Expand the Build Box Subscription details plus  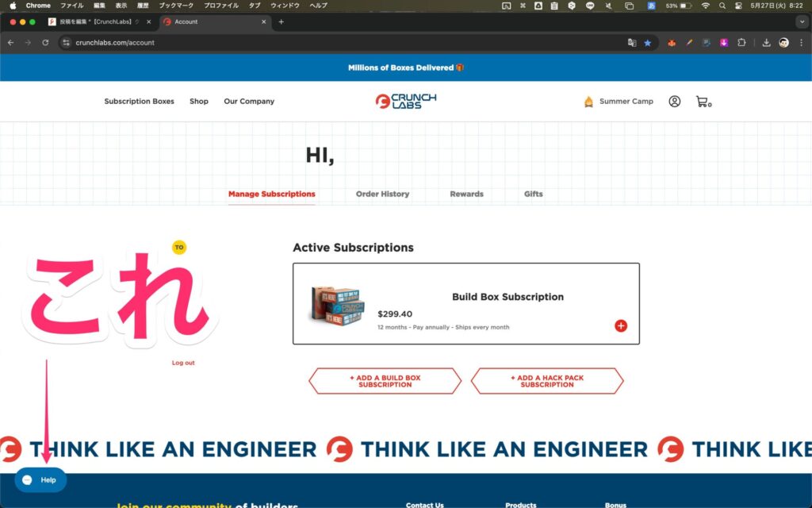(x=620, y=325)
